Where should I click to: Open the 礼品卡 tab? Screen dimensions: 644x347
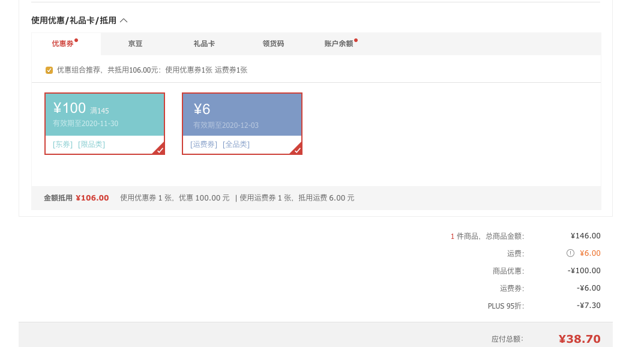coord(204,44)
